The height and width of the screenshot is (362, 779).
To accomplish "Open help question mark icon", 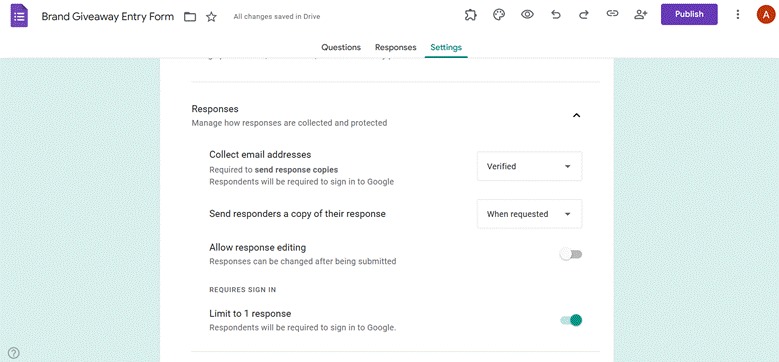I will coord(14,353).
